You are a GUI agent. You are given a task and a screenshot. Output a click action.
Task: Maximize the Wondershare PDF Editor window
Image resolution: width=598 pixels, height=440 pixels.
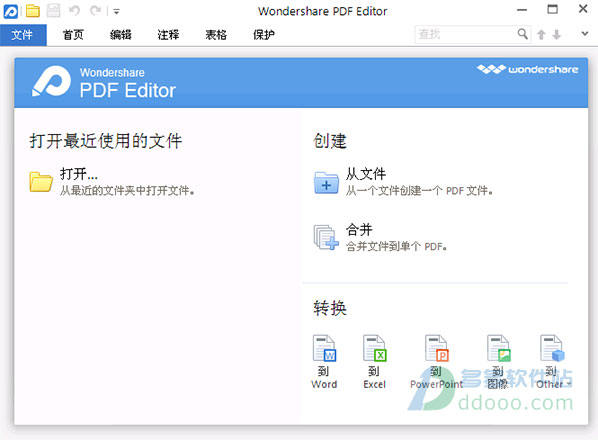click(x=552, y=9)
